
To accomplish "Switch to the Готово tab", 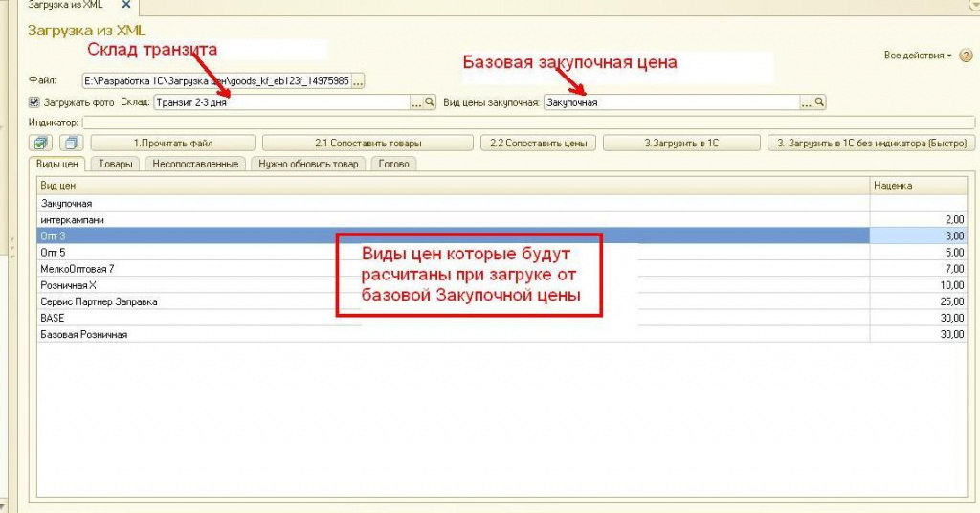I will click(x=393, y=164).
